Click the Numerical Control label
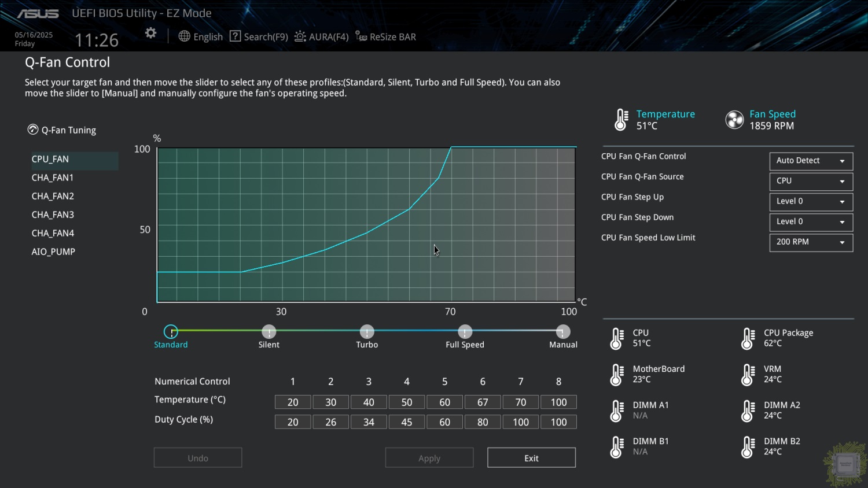Screen dimensions: 868x488 (192, 382)
